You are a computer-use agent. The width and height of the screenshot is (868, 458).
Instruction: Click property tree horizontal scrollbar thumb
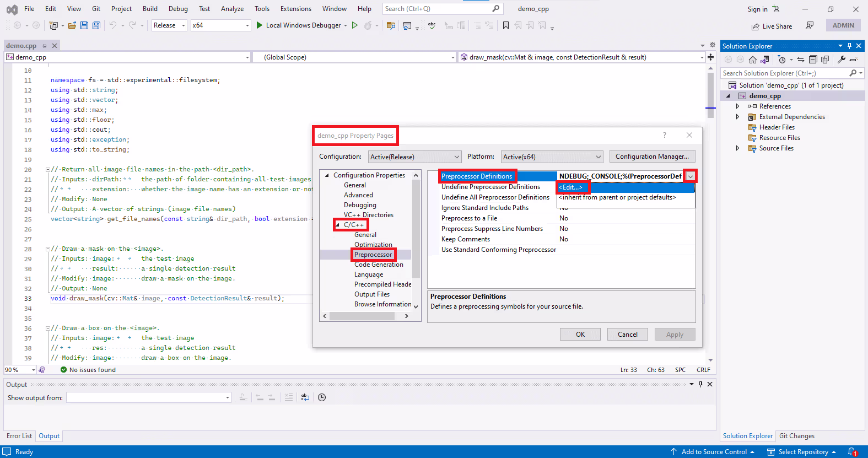(362, 316)
